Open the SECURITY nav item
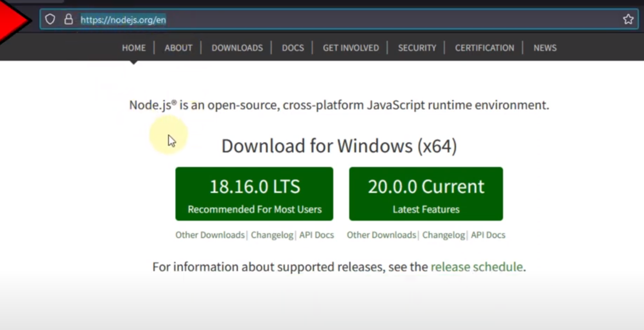The width and height of the screenshot is (644, 330). point(417,48)
